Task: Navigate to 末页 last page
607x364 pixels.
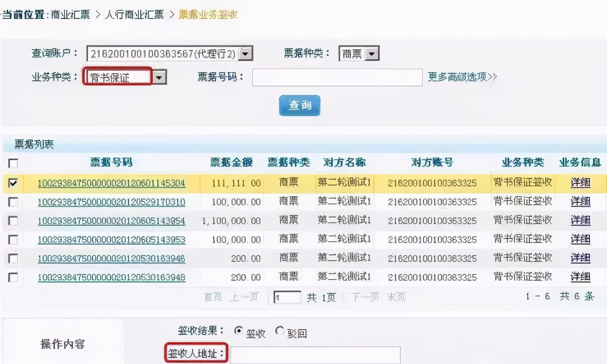Action: pyautogui.click(x=395, y=297)
